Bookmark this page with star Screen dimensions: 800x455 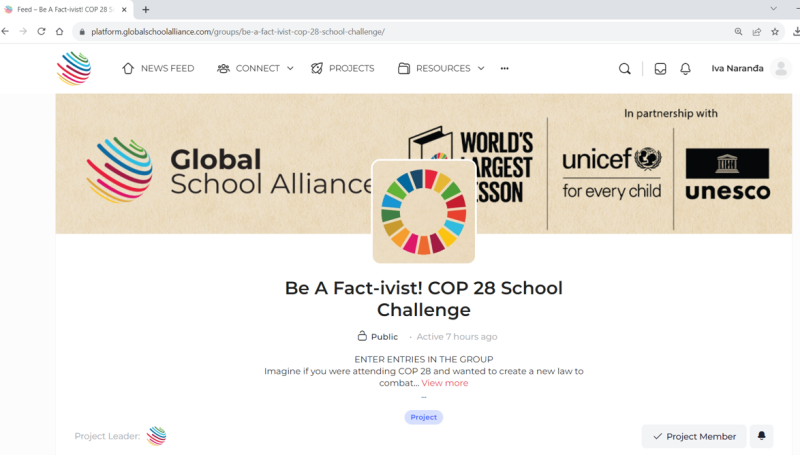775,32
